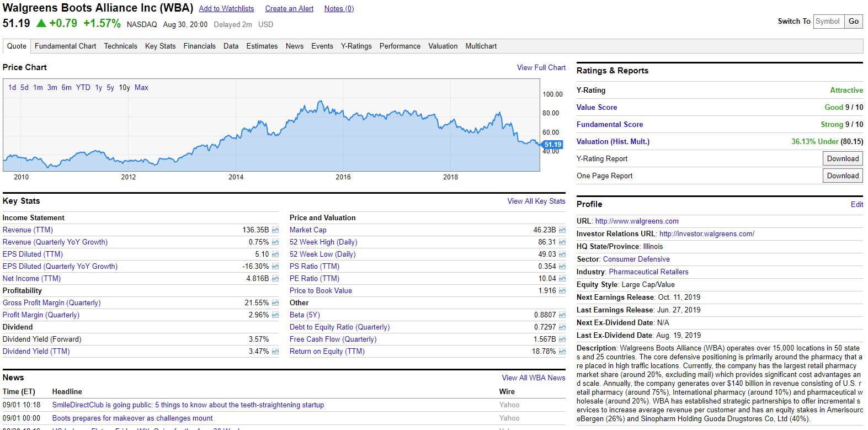Set price chart range to 1d

point(12,88)
